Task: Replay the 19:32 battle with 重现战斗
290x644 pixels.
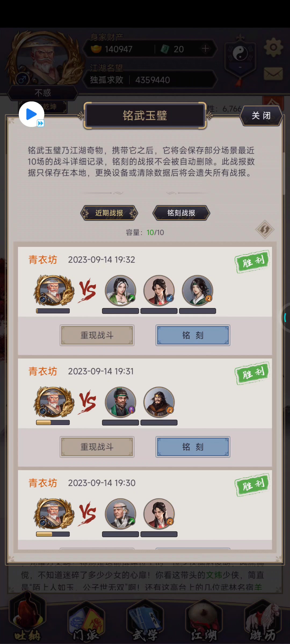Action: (97, 335)
